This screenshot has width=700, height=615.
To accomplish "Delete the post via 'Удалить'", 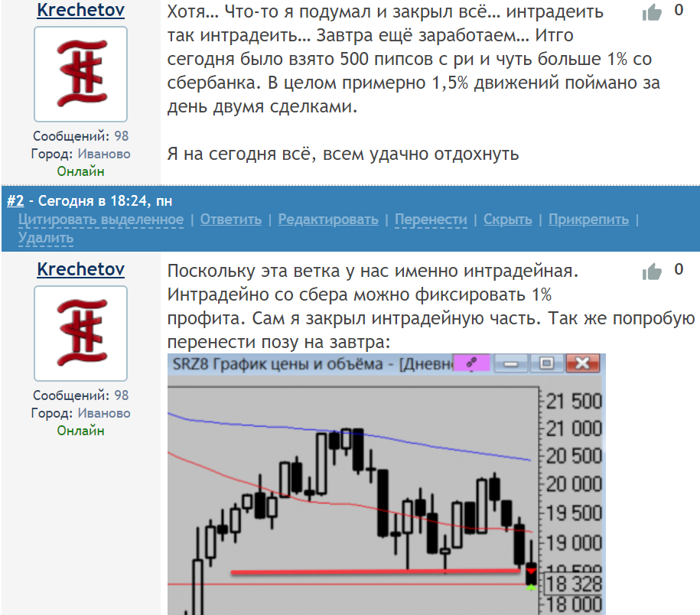I will (x=46, y=238).
